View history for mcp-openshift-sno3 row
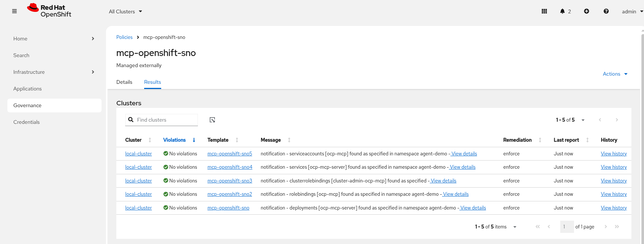Screen dimensions: 644x244 614,181
